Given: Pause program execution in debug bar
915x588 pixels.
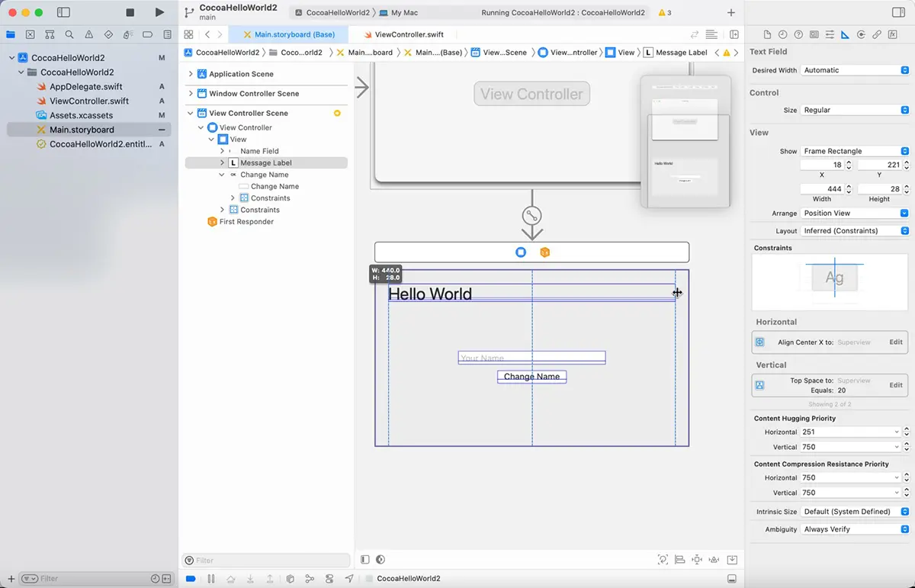Looking at the screenshot, I should pos(211,579).
